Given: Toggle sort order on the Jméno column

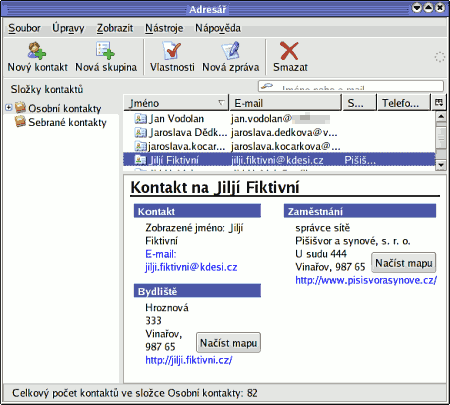Looking at the screenshot, I should tap(176, 103).
